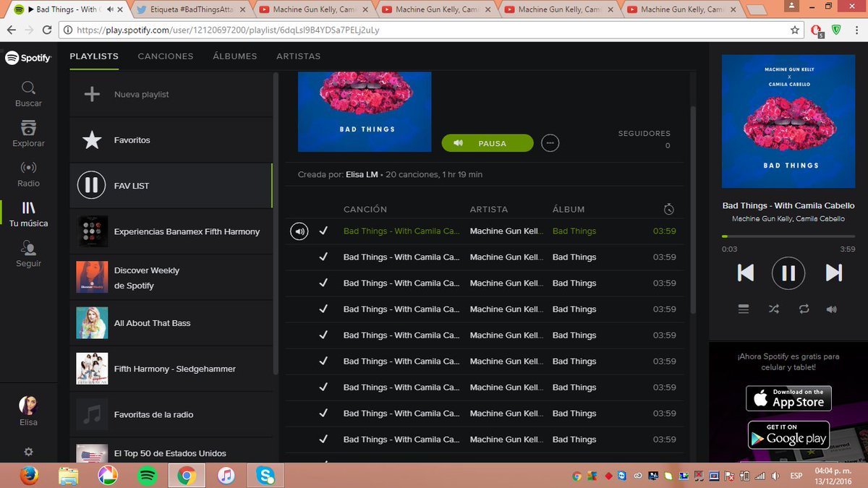Open Chrome's three-dot menu
The width and height of the screenshot is (868, 488).
(856, 30)
